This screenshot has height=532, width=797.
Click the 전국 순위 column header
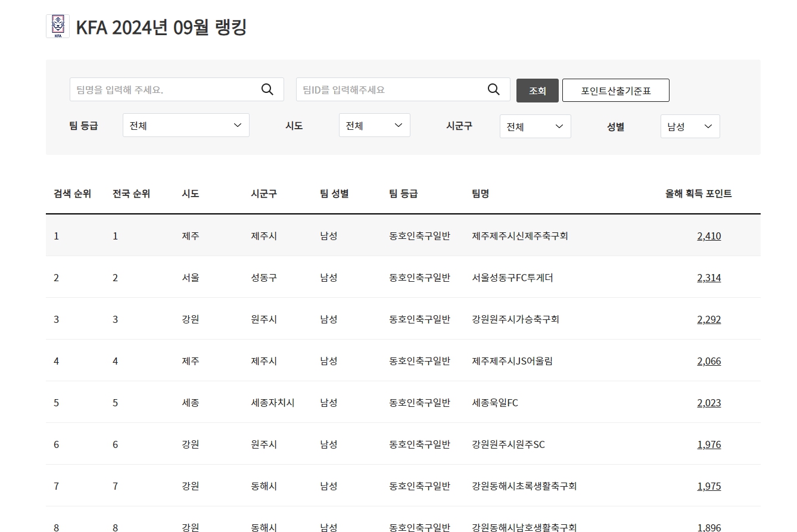[x=131, y=194]
